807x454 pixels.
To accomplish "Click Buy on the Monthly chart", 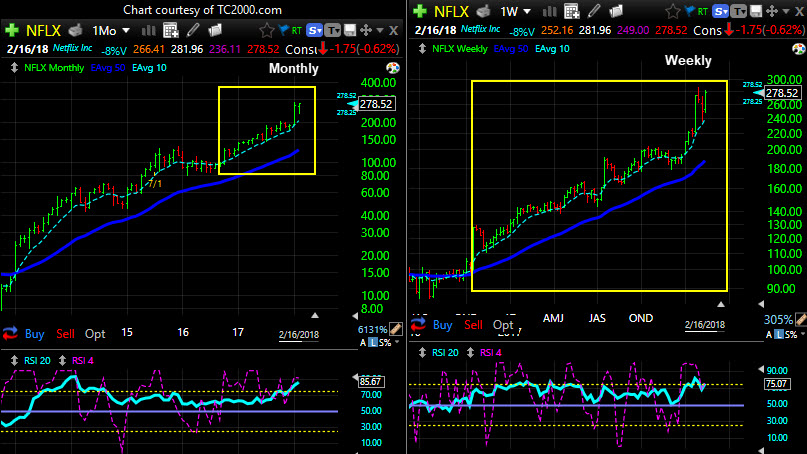I will coord(34,334).
